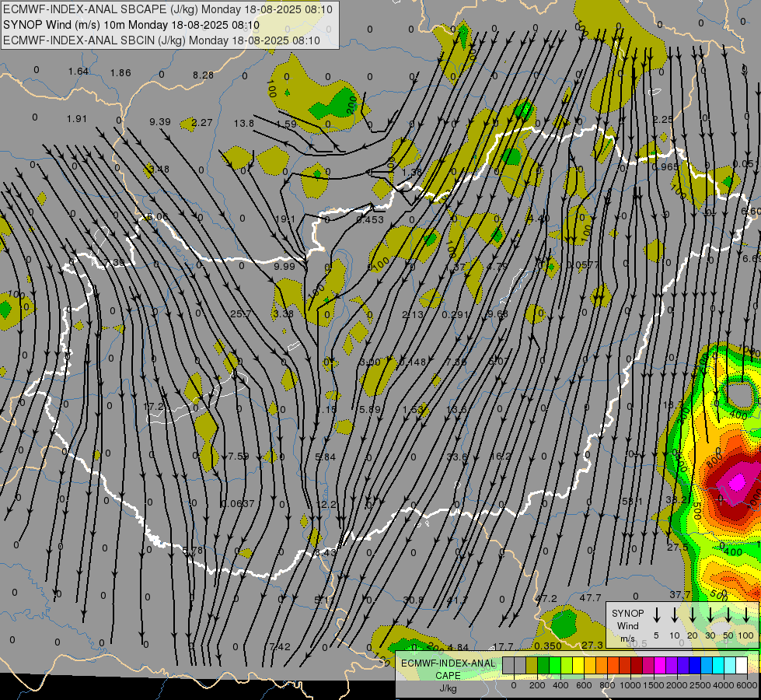Click the 'J/kg' unit label in legend
This screenshot has width=761, height=700.
point(448,688)
